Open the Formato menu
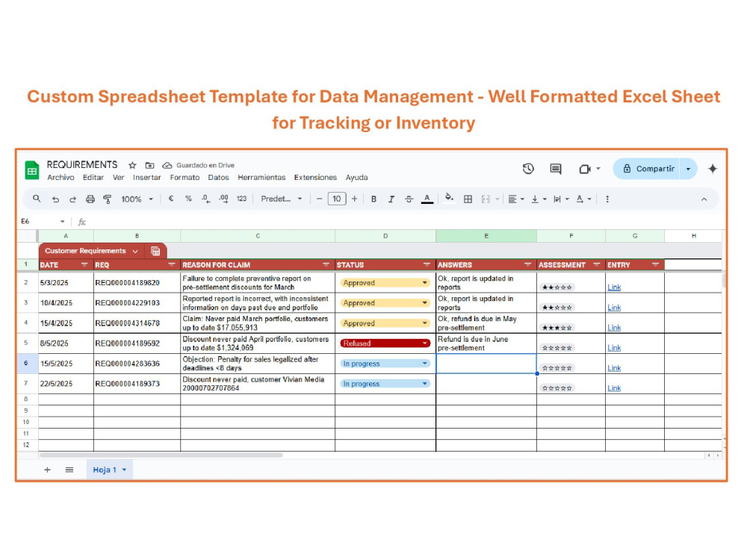Screen dimensions: 747x560 (x=185, y=178)
